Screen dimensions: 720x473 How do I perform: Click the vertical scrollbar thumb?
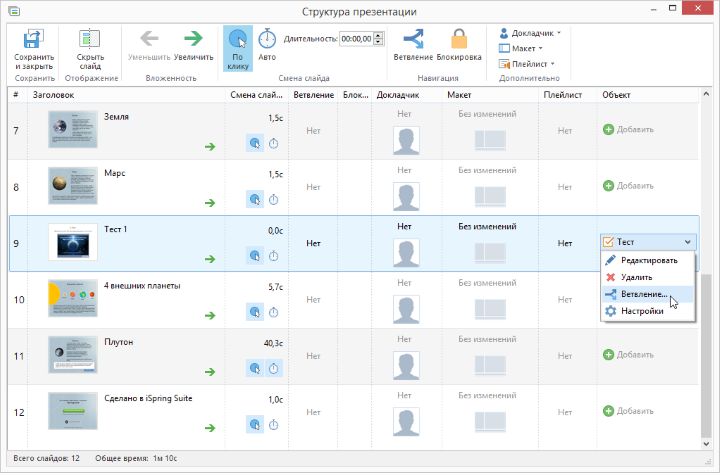click(706, 355)
